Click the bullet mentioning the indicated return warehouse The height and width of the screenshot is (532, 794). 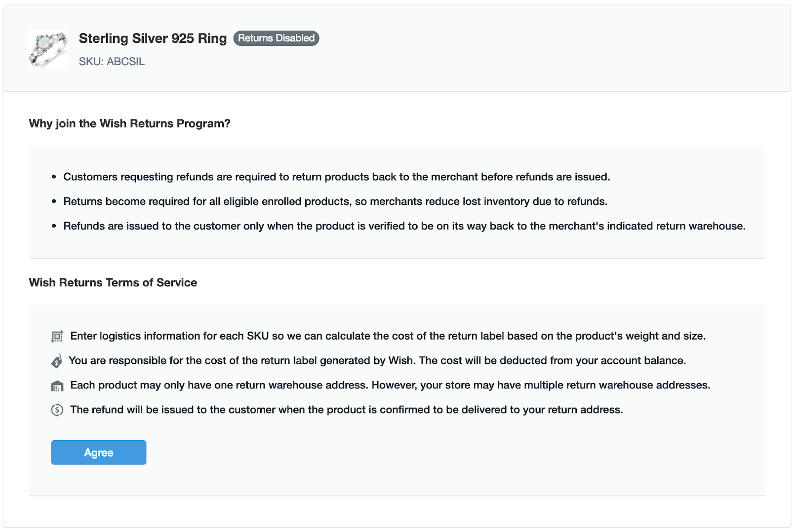tap(404, 227)
